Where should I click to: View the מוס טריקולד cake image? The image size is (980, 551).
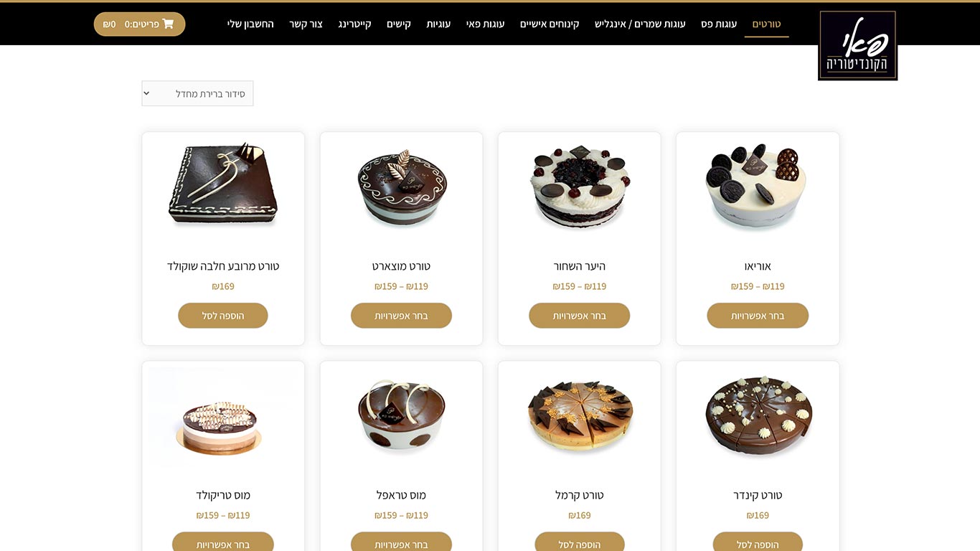[x=223, y=418]
